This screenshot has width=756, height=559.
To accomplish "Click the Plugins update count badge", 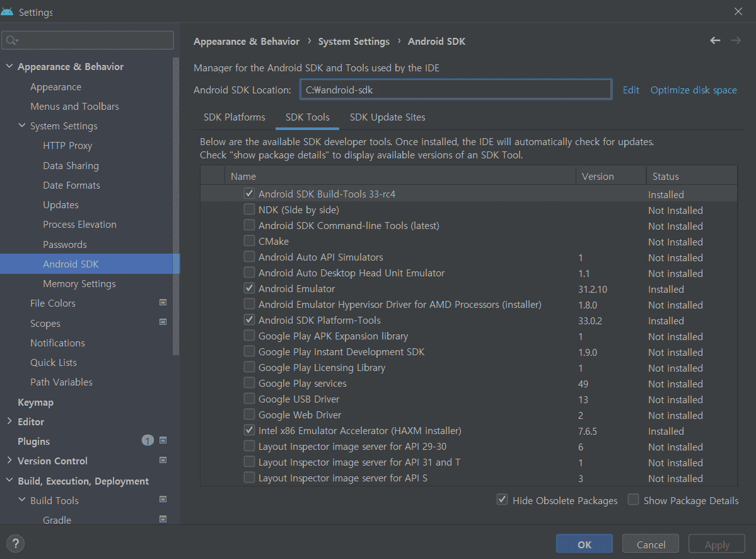I will pos(148,440).
